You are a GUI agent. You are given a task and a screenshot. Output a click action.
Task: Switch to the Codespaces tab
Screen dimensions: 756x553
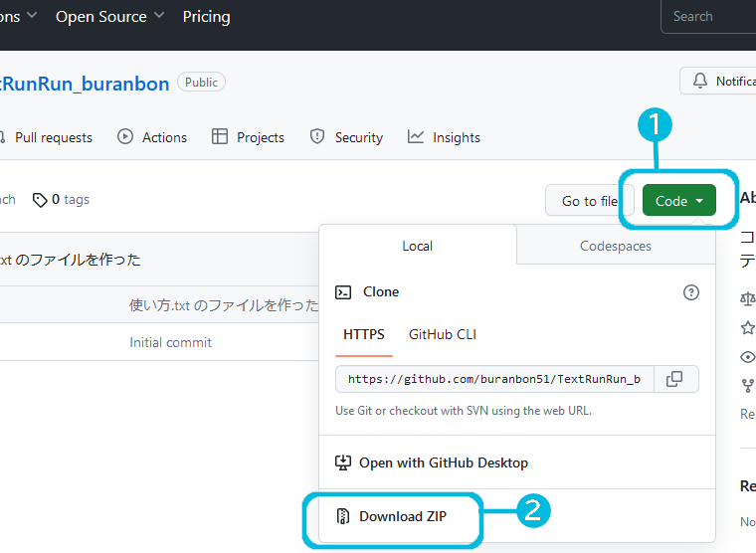(616, 246)
